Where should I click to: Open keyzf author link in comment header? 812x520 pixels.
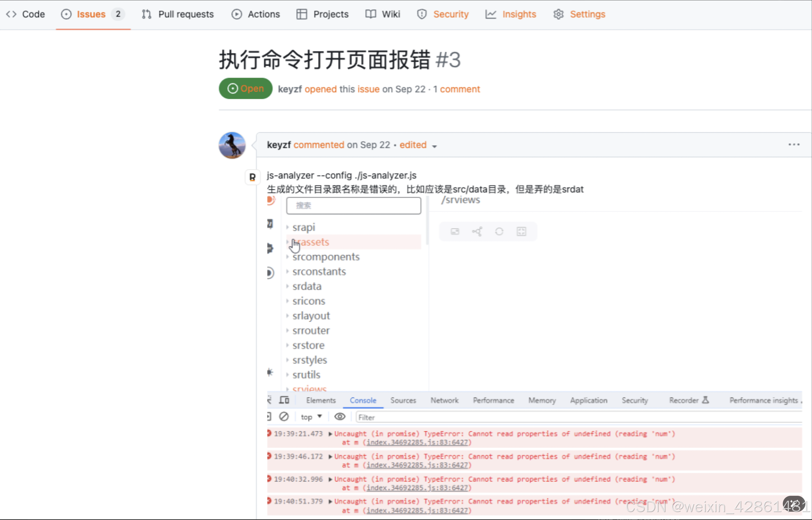279,145
